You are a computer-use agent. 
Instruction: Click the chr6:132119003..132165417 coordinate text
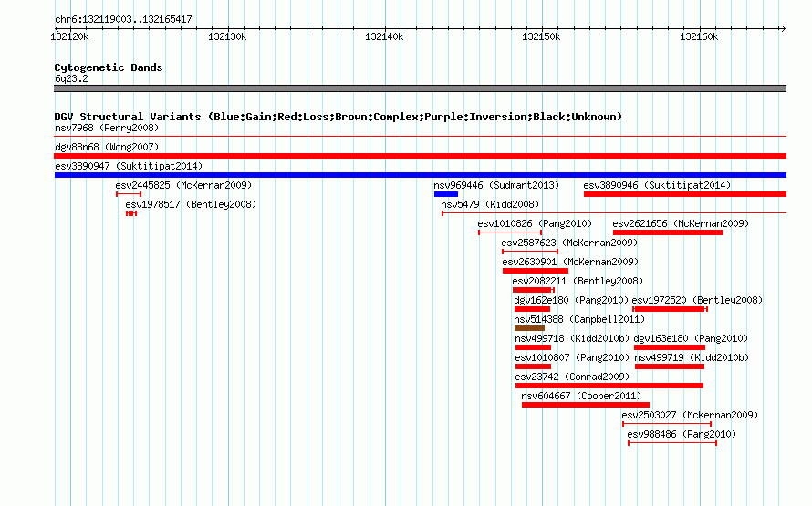pyautogui.click(x=123, y=20)
